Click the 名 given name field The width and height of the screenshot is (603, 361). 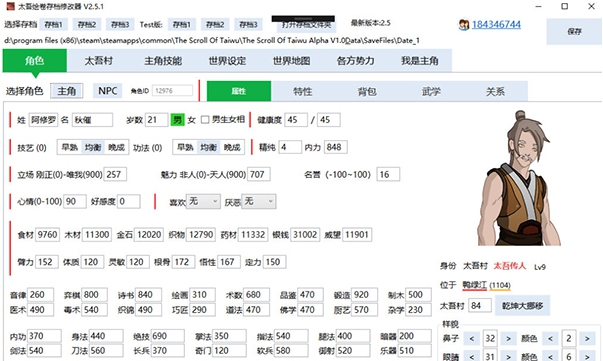[92, 120]
